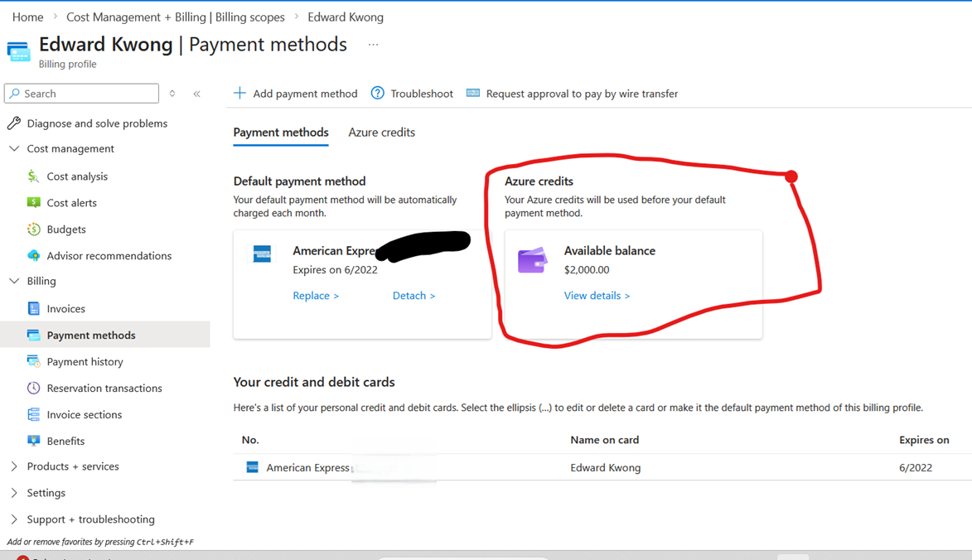Click Edward Kwong breadcrumb link

(x=346, y=17)
